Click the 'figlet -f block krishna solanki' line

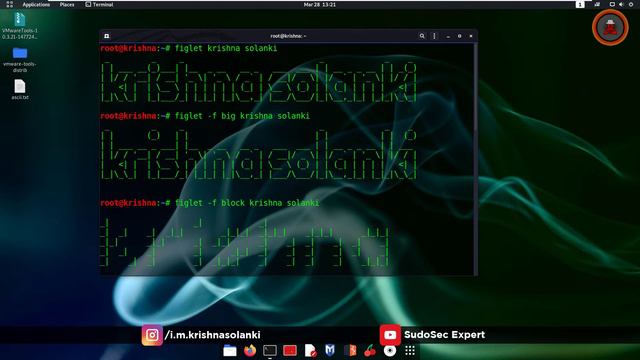[x=210, y=203]
